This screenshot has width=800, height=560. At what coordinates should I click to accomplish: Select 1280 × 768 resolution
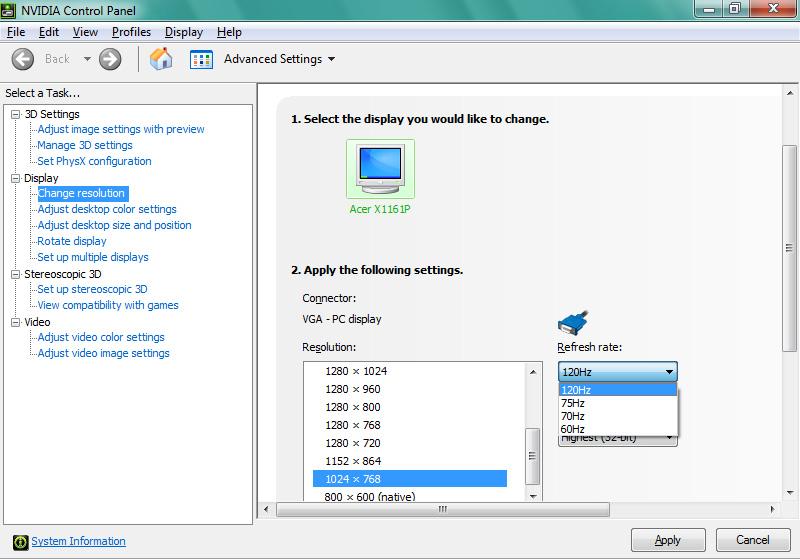[x=353, y=425]
